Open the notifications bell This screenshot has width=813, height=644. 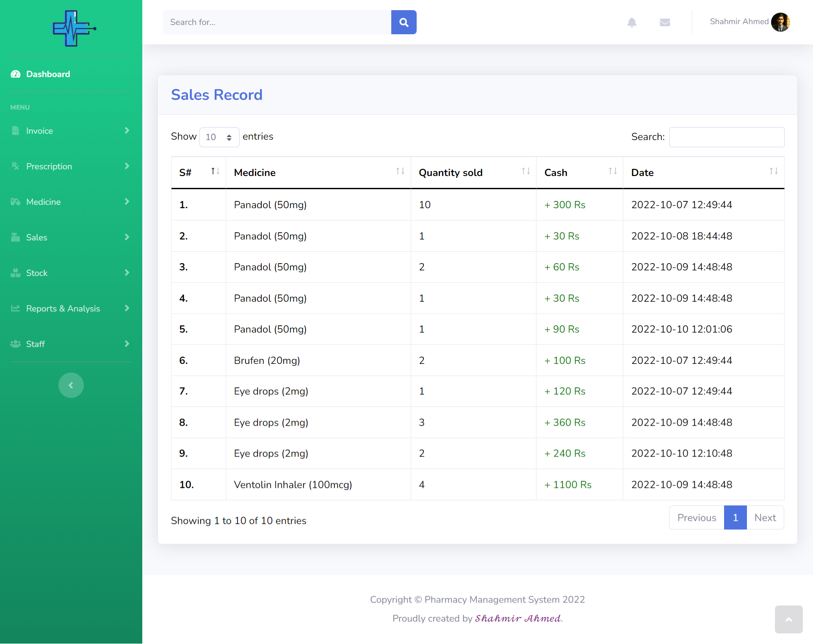[632, 22]
